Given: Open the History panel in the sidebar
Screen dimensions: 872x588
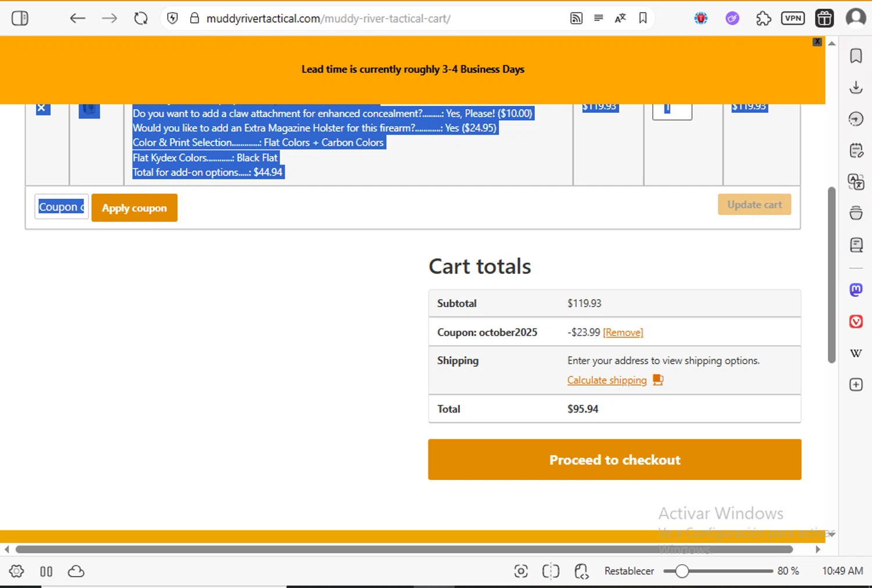Looking at the screenshot, I should 856,119.
